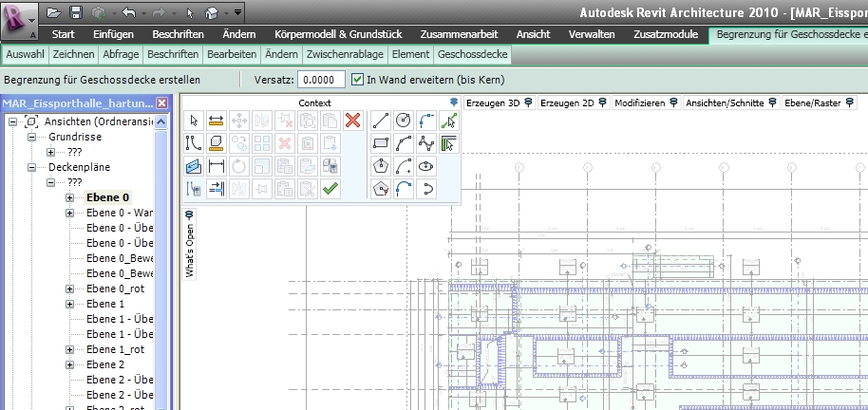Click the Versatz offset input field
The height and width of the screenshot is (410, 868).
[x=321, y=80]
